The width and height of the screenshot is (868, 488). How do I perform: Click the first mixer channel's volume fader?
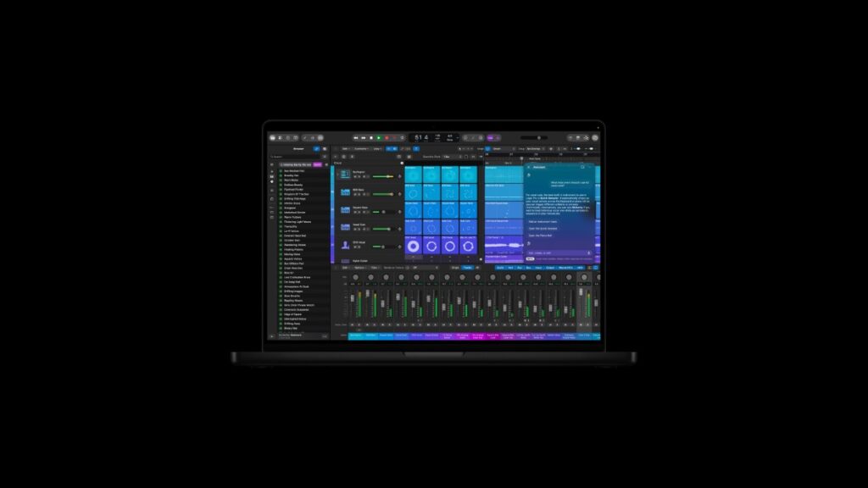point(353,298)
